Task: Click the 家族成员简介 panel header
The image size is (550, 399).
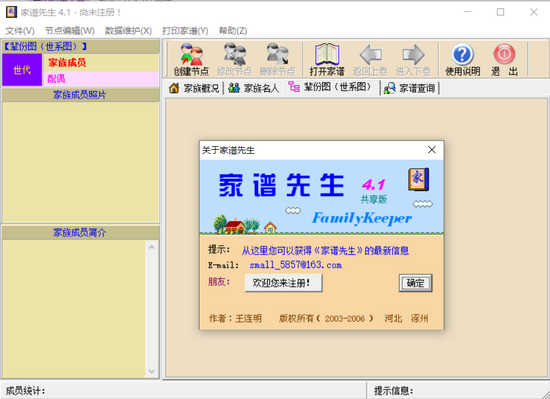Action: tap(80, 232)
